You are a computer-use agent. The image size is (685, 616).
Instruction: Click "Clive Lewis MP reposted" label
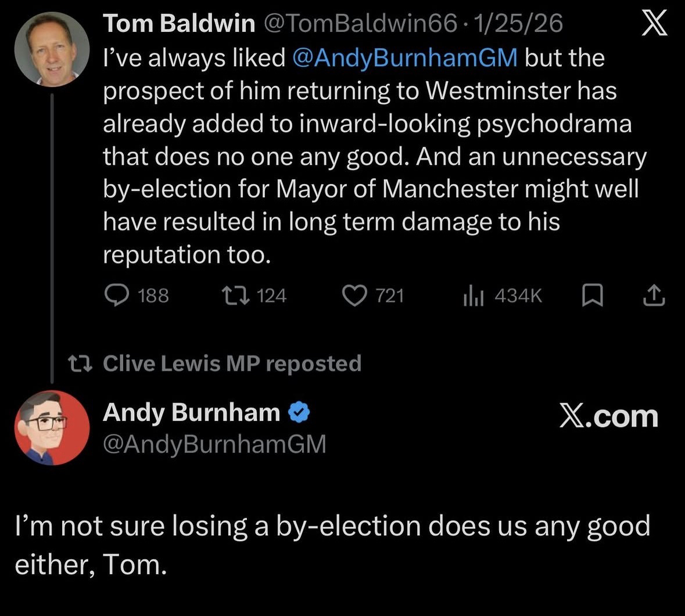pyautogui.click(x=232, y=363)
